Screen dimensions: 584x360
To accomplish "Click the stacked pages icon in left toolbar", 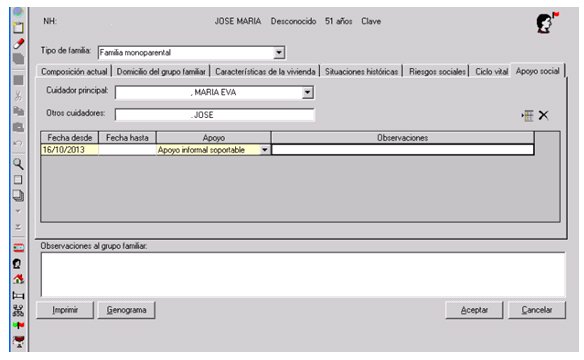I will click(x=18, y=195).
